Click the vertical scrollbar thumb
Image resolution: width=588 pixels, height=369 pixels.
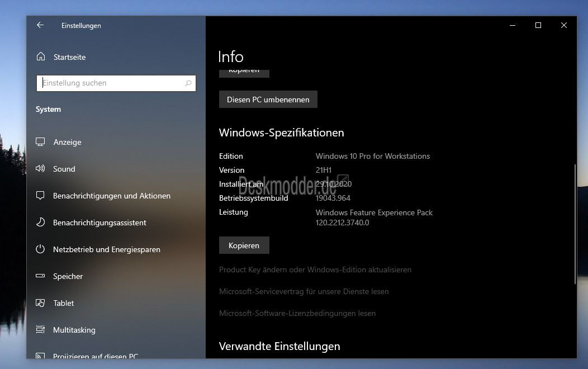[575, 224]
